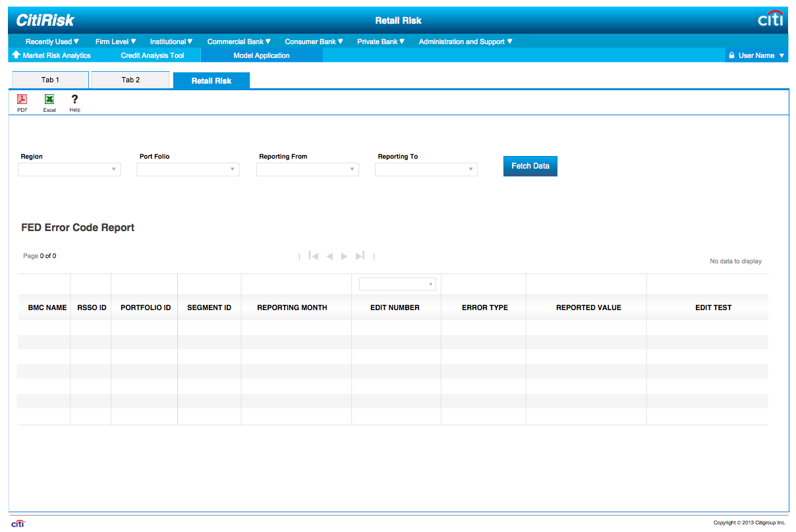The width and height of the screenshot is (796, 532).
Task: Click the CitiRisk logo
Action: [45, 20]
